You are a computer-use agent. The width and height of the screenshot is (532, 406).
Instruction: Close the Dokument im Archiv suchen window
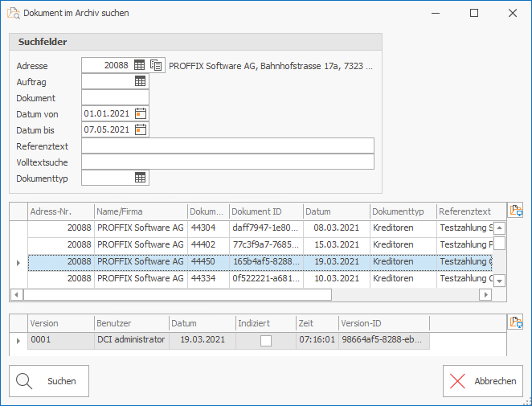pyautogui.click(x=513, y=13)
